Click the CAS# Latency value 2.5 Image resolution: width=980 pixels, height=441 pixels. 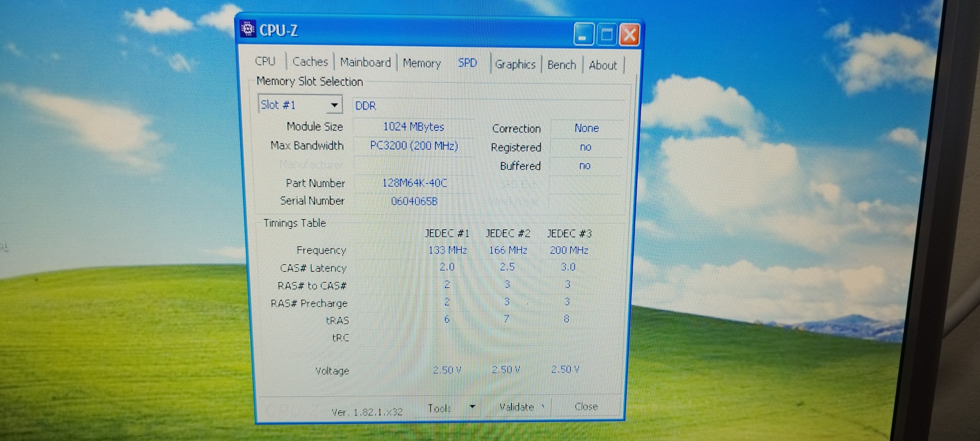[x=507, y=267]
